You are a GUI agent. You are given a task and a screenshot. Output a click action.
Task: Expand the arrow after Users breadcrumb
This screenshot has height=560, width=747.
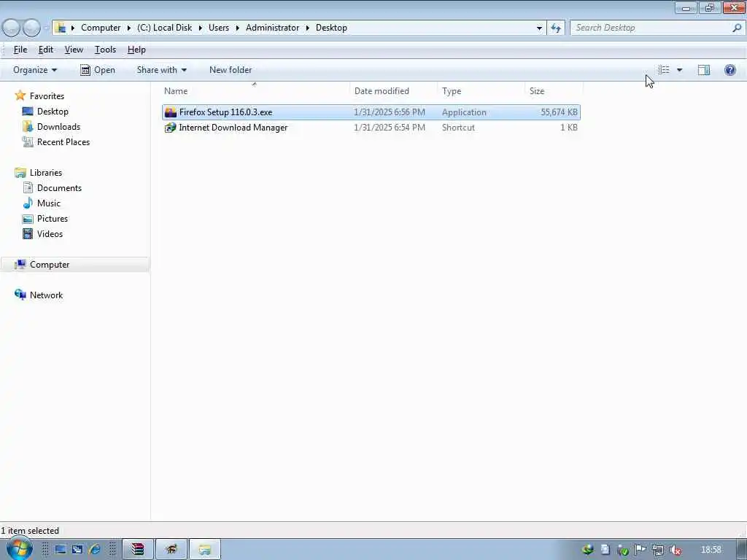click(x=237, y=28)
